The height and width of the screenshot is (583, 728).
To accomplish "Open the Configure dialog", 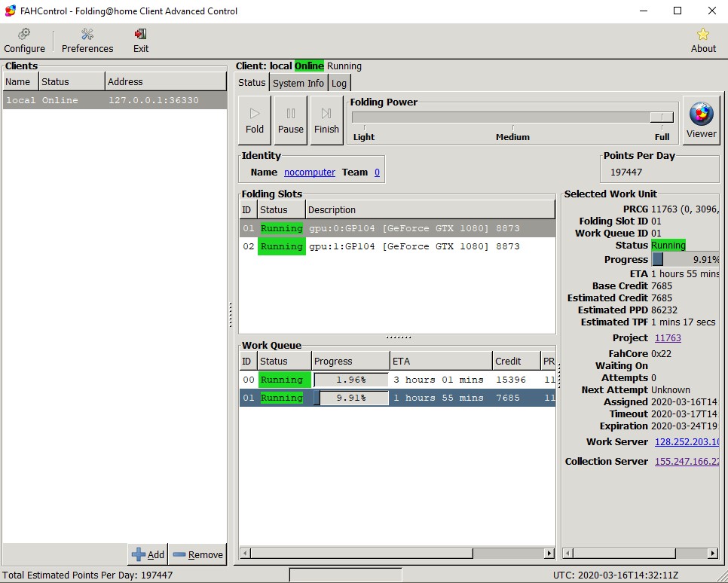I will coord(24,41).
